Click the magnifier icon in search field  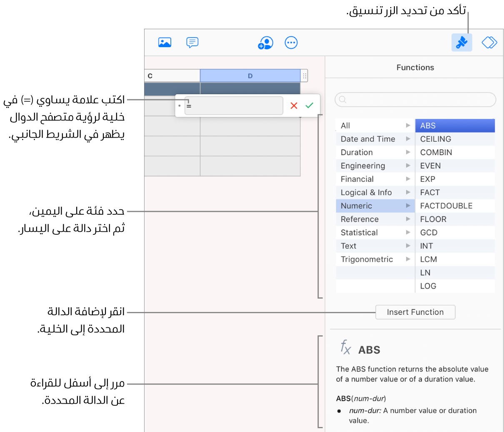[x=342, y=99]
